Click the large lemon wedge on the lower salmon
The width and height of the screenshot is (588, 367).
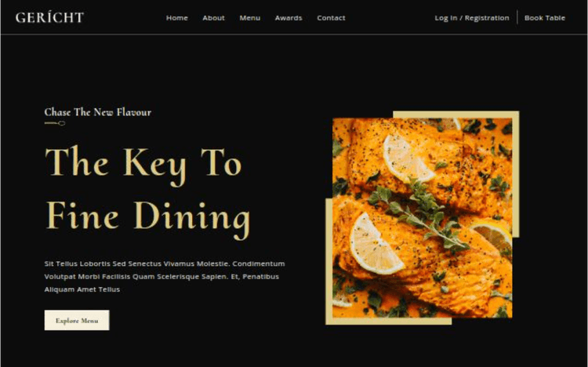375,245
